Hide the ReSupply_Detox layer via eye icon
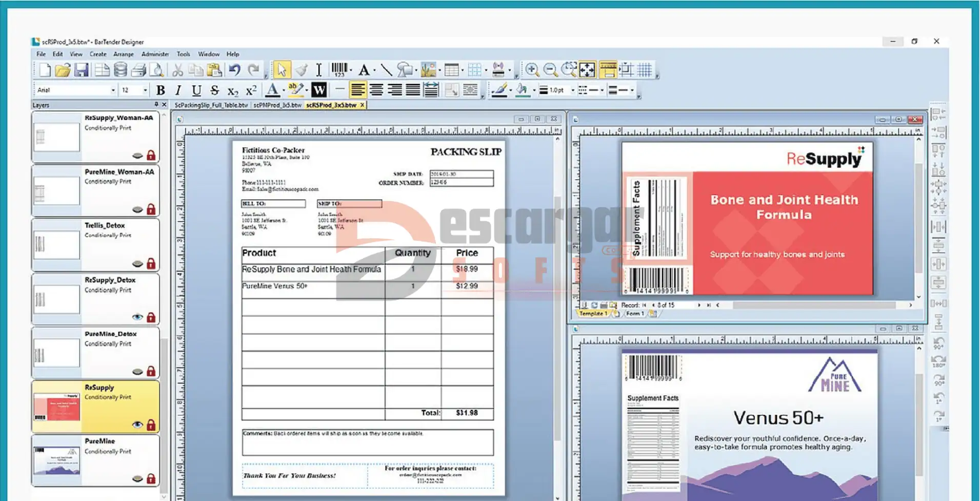Image resolution: width=980 pixels, height=501 pixels. pos(137,317)
